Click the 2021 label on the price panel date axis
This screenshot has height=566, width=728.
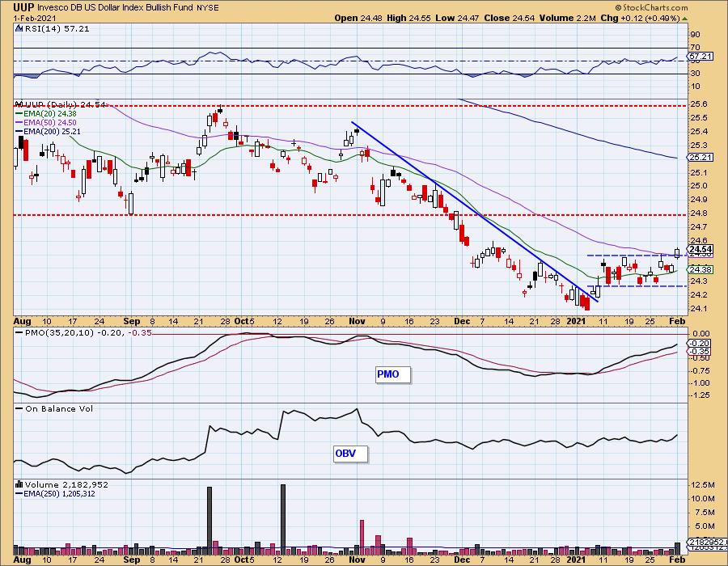tap(576, 321)
